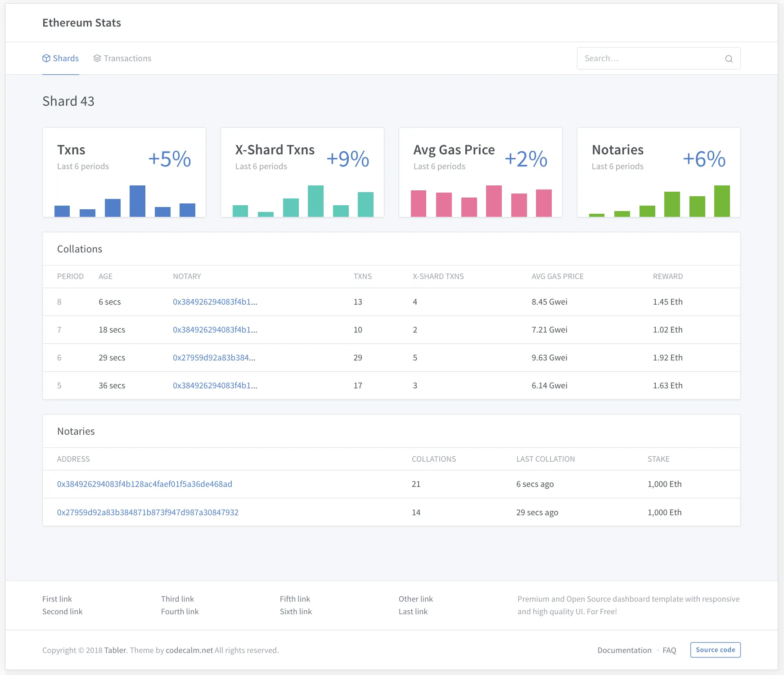Select the Third link in footer
Viewport: 784px width, 675px height.
177,599
